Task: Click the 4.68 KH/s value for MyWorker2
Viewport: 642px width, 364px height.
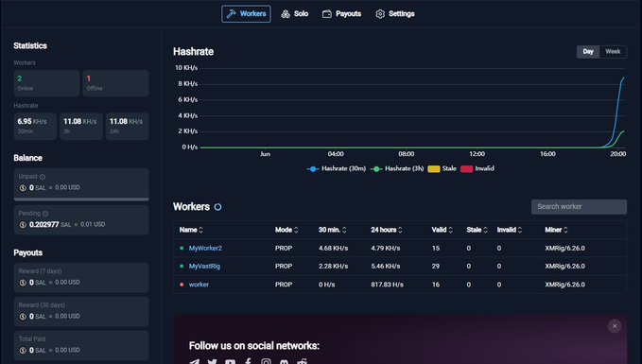Action: (x=333, y=248)
